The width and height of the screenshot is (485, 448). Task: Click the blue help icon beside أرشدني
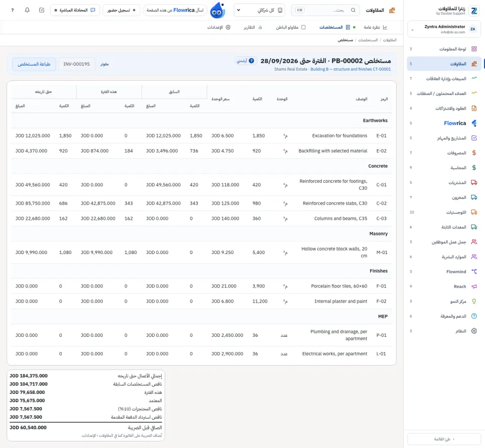tap(252, 61)
